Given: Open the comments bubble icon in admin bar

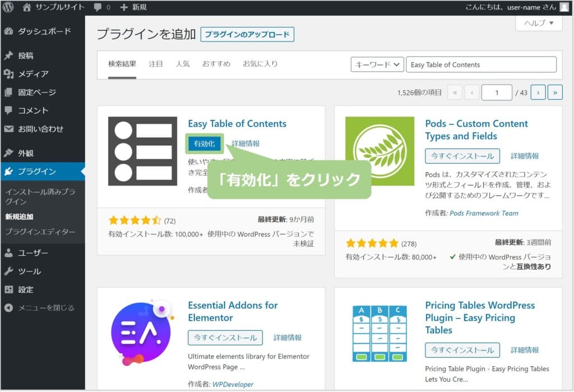Looking at the screenshot, I should point(98,7).
